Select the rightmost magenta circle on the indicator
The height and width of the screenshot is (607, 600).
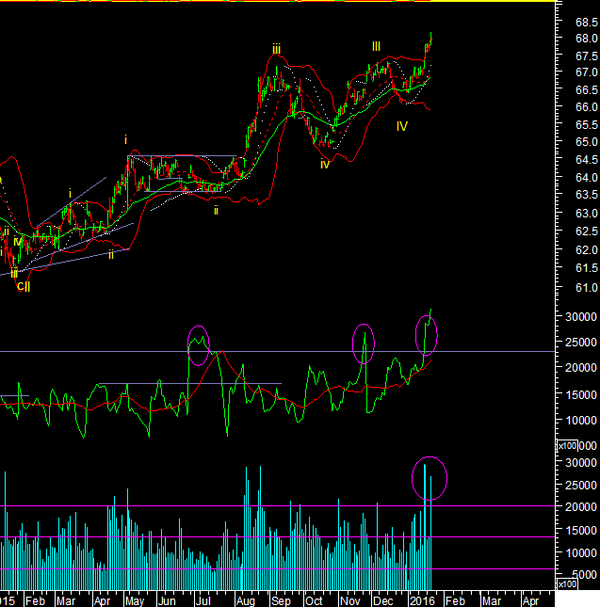[427, 334]
